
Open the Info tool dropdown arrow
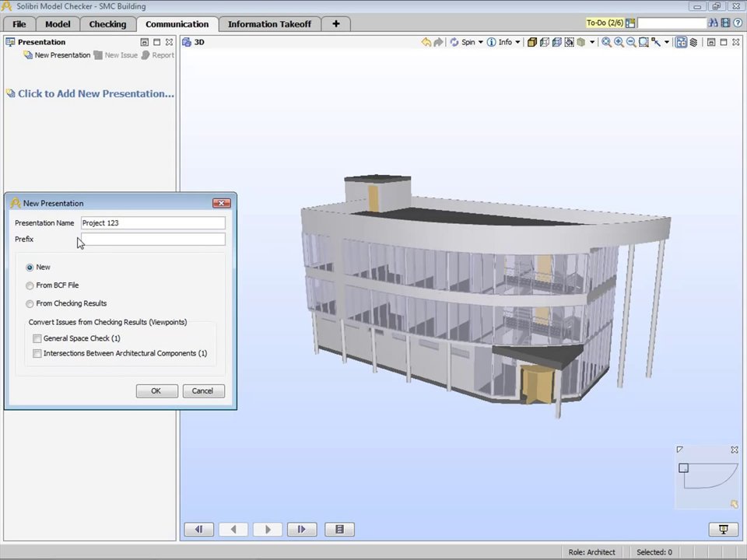click(x=517, y=42)
